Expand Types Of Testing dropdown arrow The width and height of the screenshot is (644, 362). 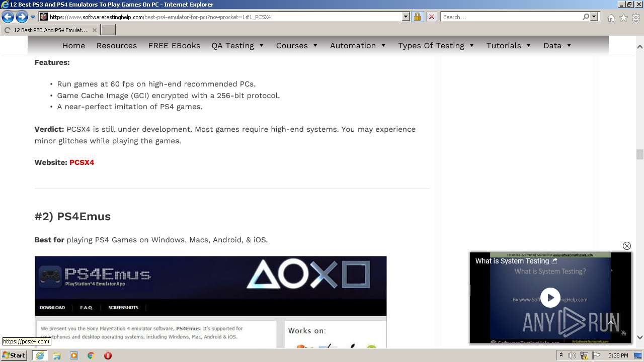(x=472, y=45)
